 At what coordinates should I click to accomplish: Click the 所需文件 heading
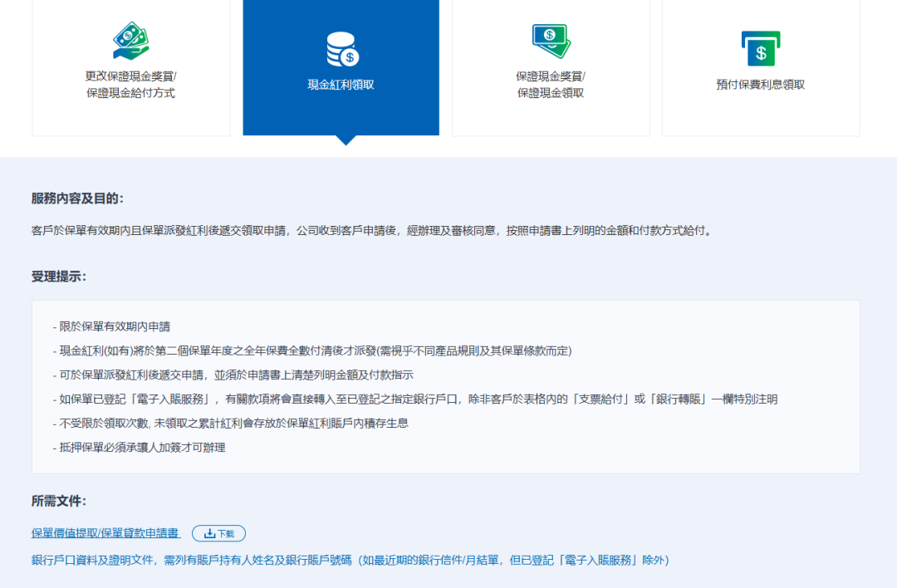(59, 501)
